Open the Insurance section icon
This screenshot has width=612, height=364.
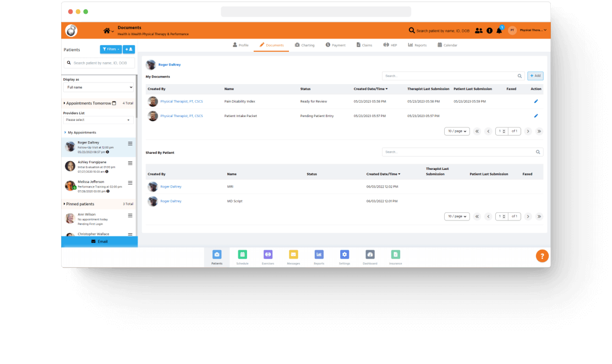[x=395, y=254]
